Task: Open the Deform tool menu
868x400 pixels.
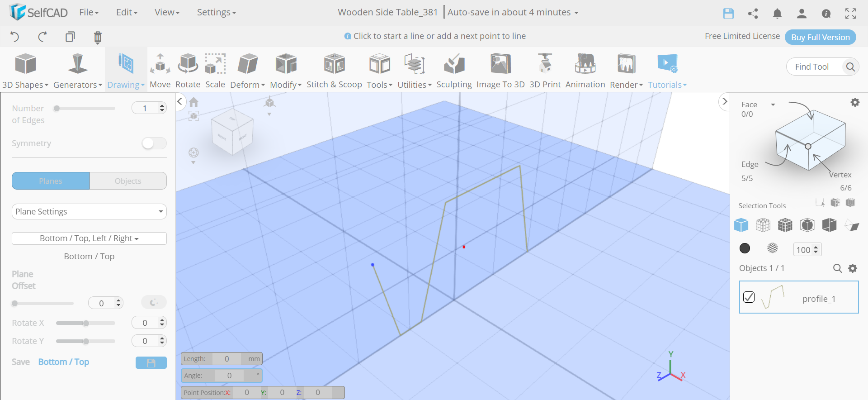Action: point(248,71)
